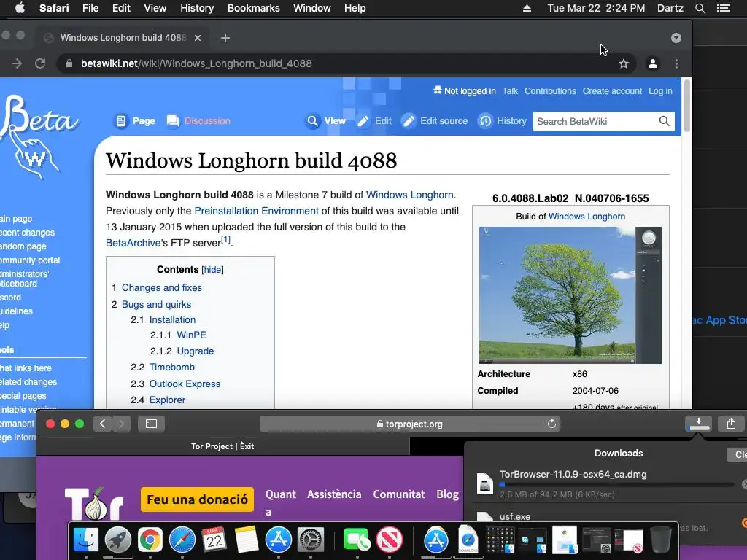Hide the Contents table
The image size is (747, 560).
click(x=212, y=270)
